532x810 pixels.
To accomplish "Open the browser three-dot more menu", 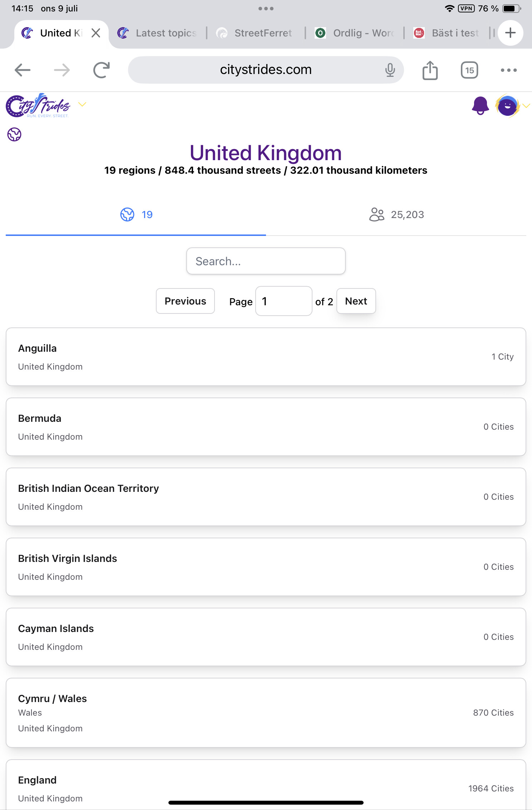I will (509, 70).
